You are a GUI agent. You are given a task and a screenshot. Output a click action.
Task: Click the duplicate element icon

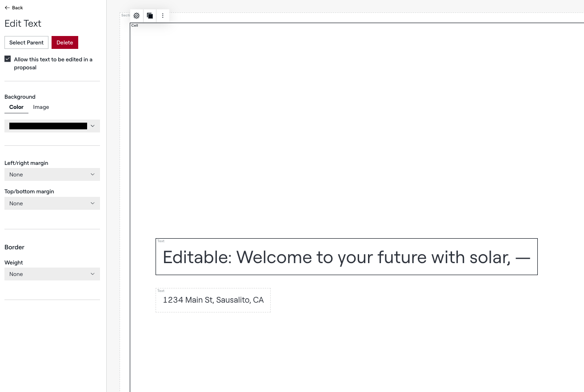coord(150,16)
